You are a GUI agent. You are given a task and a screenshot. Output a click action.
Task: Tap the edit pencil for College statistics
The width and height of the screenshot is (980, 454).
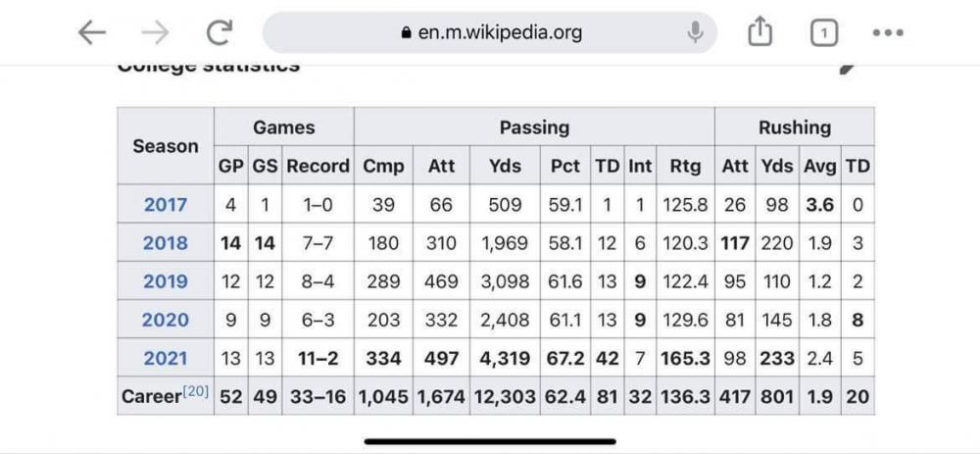(847, 67)
